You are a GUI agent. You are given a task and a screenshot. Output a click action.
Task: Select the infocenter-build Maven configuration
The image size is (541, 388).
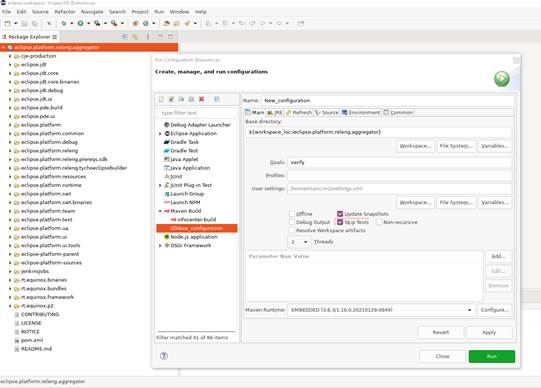(196, 220)
